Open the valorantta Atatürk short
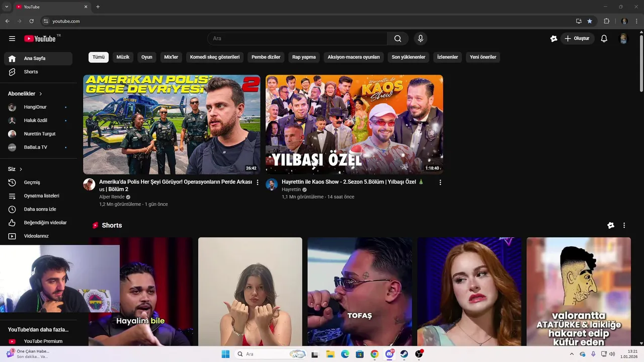The image size is (644, 362). pos(579,292)
